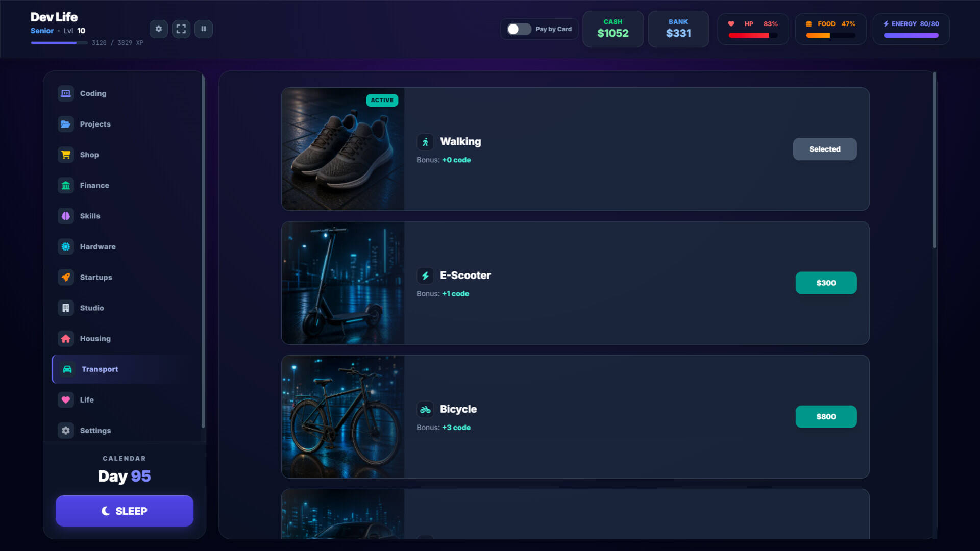The width and height of the screenshot is (980, 551).
Task: Click the Shop cart icon
Action: pos(66,155)
